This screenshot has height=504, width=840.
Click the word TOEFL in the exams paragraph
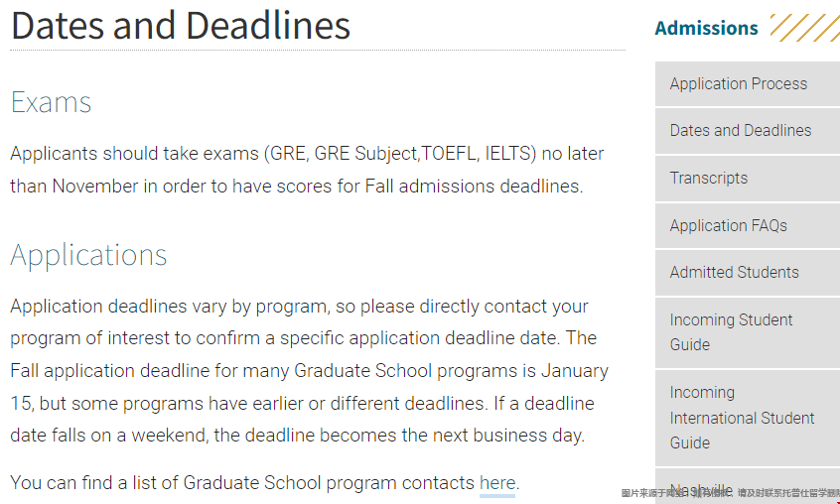pos(450,154)
